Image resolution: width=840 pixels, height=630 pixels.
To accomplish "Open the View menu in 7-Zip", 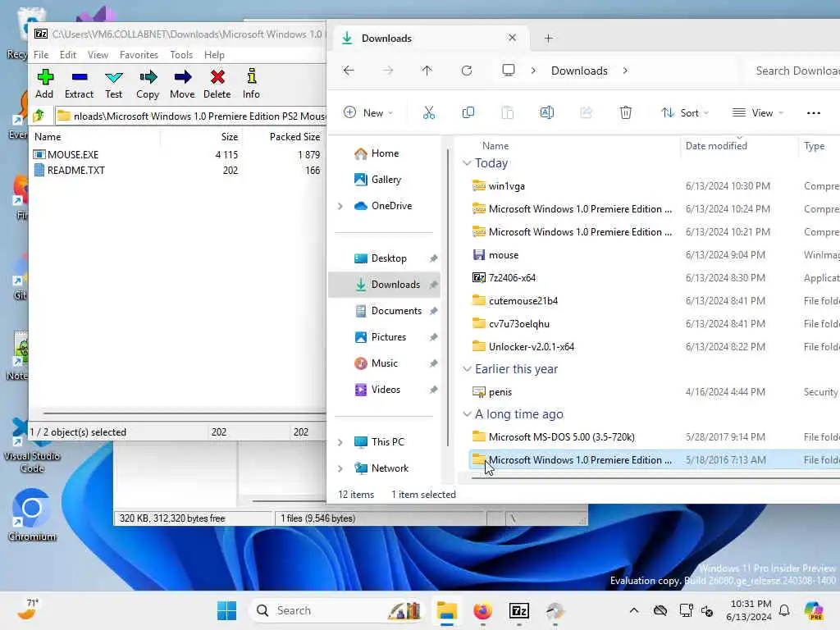I will pyautogui.click(x=98, y=55).
